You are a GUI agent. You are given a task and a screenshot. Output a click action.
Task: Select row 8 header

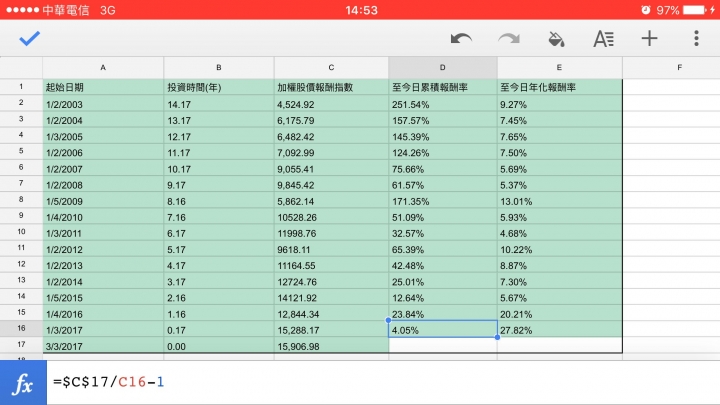pyautogui.click(x=21, y=200)
